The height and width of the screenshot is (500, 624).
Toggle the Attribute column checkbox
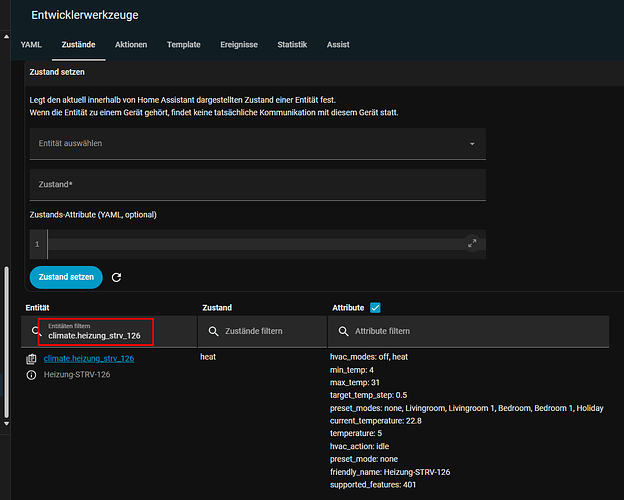click(x=376, y=308)
